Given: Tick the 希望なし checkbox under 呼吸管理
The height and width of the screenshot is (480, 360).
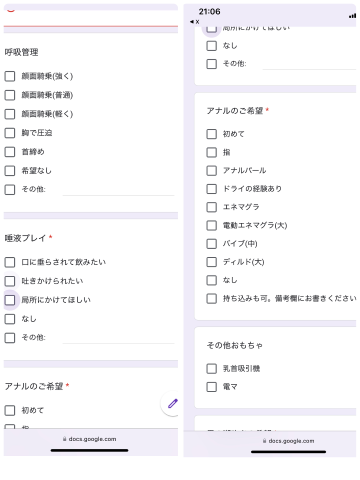Looking at the screenshot, I should coord(10,171).
